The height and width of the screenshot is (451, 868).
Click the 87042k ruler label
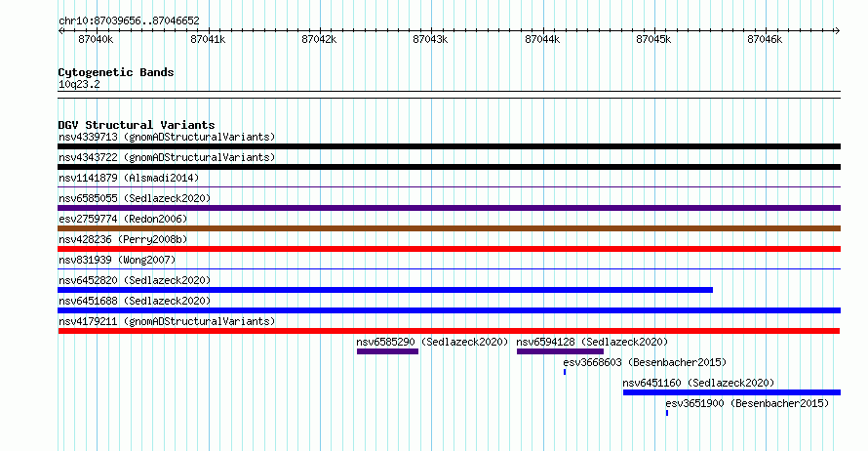point(319,40)
